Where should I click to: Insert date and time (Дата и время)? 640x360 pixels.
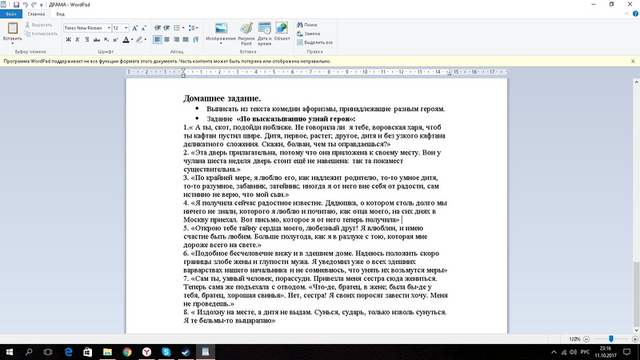pyautogui.click(x=264, y=33)
